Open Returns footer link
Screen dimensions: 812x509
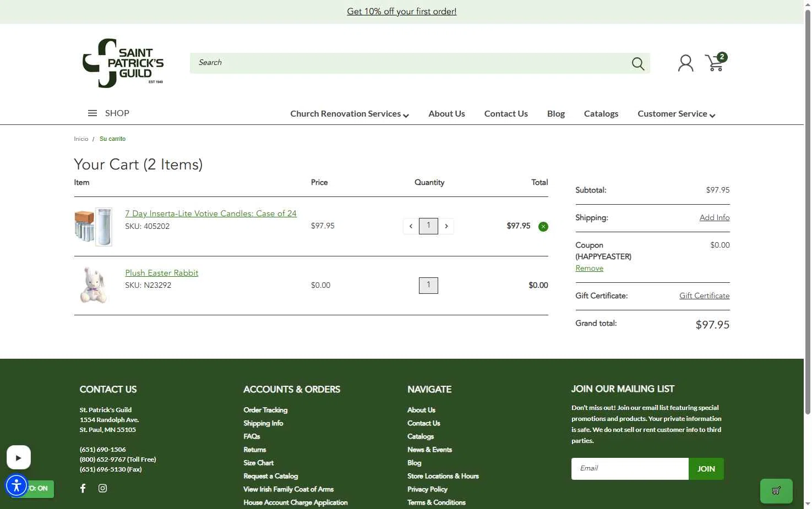tap(255, 450)
